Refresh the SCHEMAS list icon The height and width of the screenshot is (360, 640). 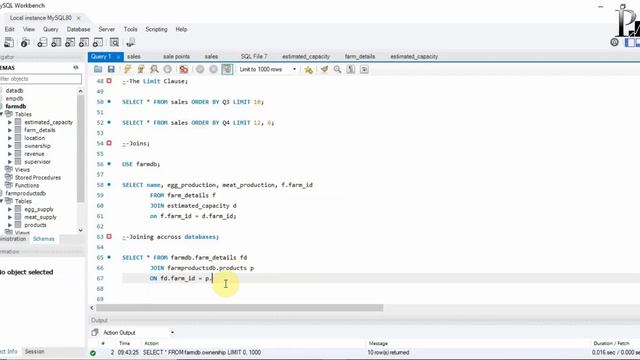click(x=76, y=68)
